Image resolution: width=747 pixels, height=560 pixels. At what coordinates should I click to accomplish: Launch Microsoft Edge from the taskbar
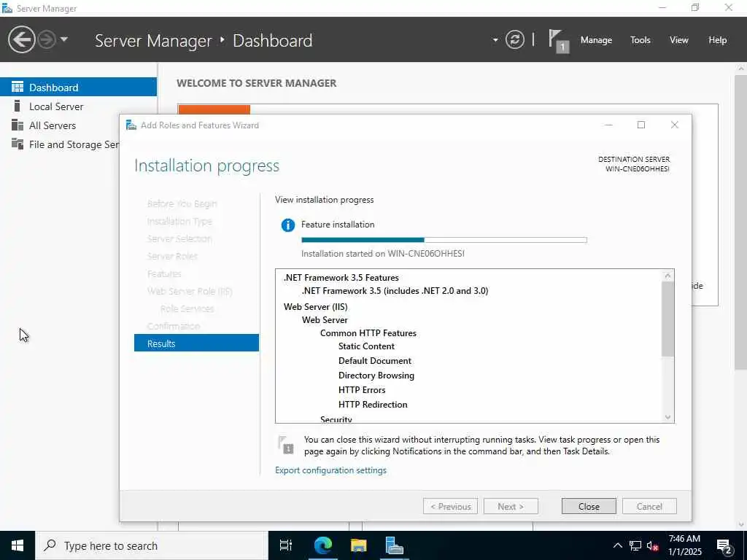[322, 545]
